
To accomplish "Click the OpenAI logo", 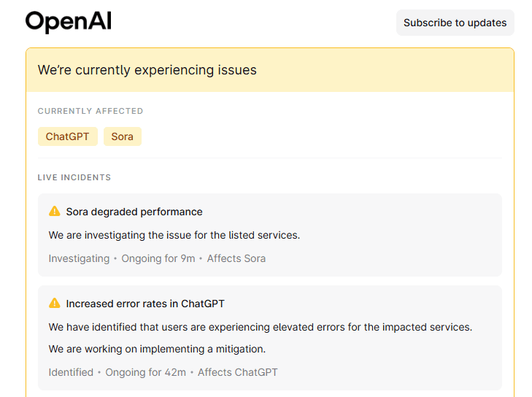I will 68,22.
